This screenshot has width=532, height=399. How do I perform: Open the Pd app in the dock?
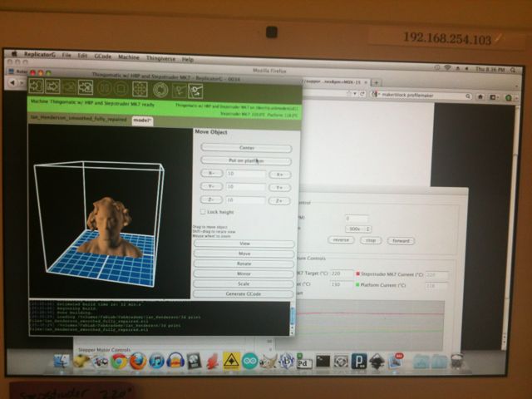tap(304, 362)
